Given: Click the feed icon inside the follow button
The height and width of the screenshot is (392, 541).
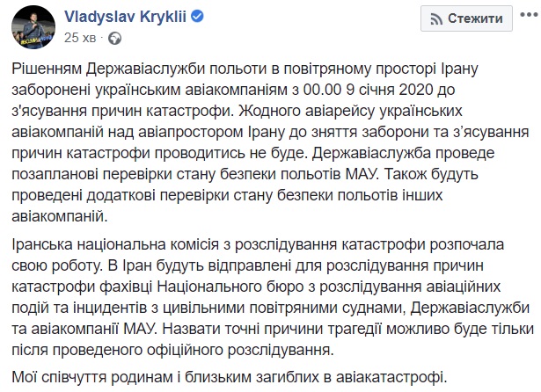Looking at the screenshot, I should (432, 18).
